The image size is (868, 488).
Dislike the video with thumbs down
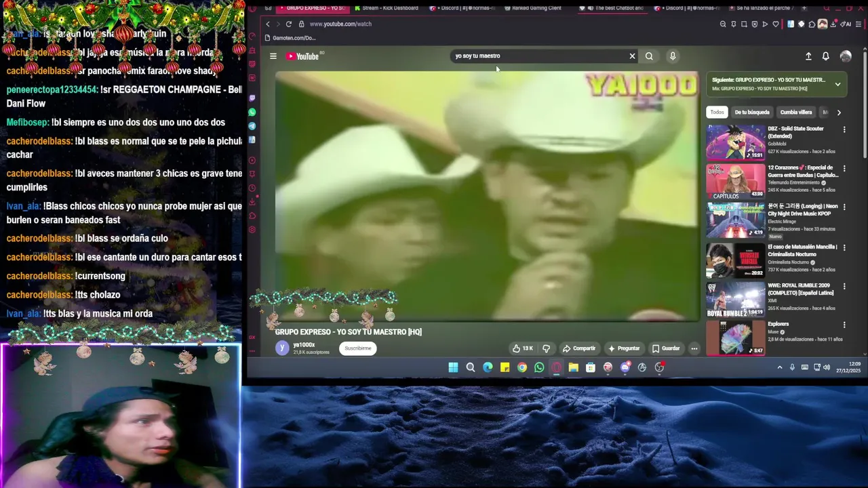pyautogui.click(x=546, y=348)
